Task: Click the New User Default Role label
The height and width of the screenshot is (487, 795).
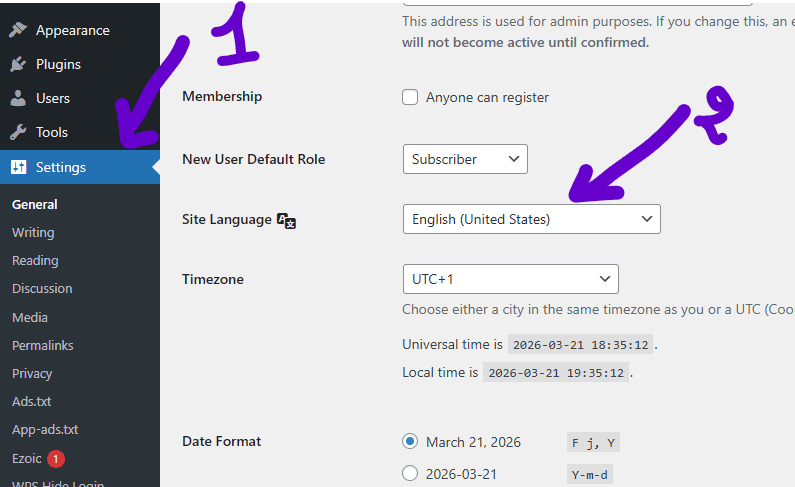Action: (254, 159)
